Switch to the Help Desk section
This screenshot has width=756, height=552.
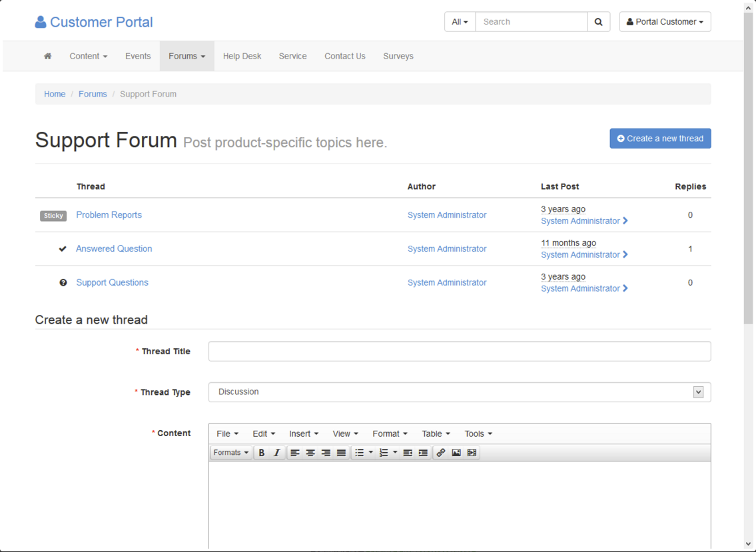[x=242, y=56]
